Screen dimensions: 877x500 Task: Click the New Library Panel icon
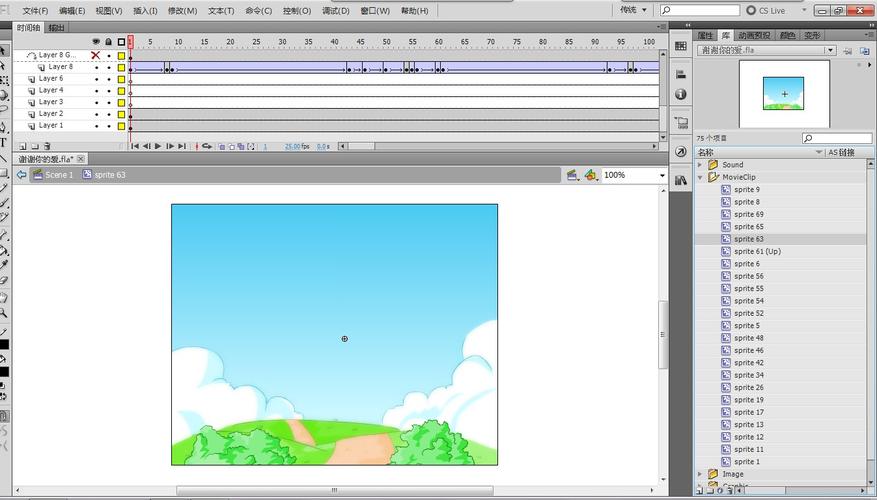(865, 50)
